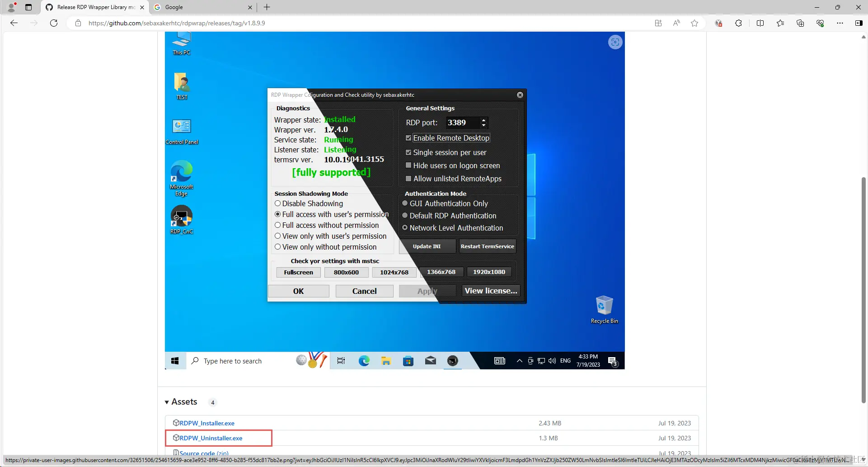Click the visual search icon on the image
Viewport: 868px width, 467px height.
(x=615, y=42)
